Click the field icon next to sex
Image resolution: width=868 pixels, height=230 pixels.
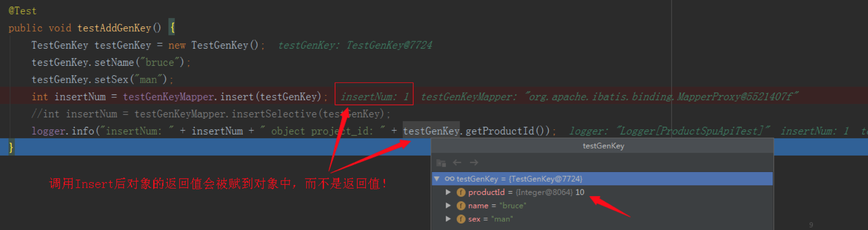[461, 219]
